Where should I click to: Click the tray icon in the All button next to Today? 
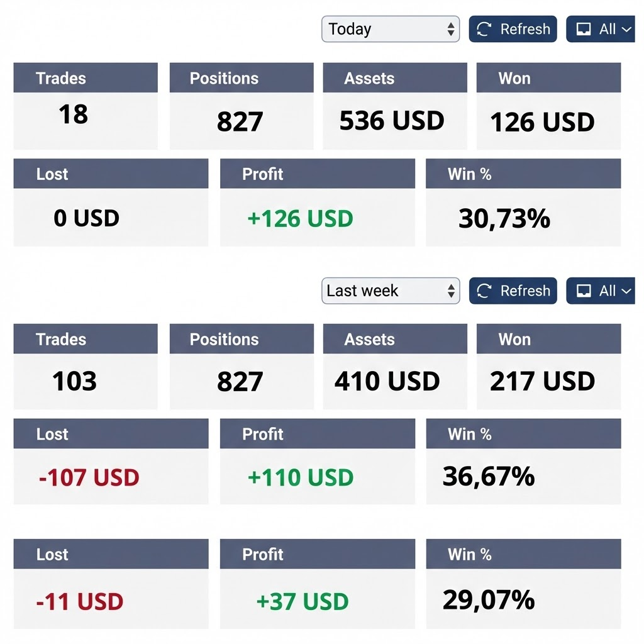(x=584, y=29)
